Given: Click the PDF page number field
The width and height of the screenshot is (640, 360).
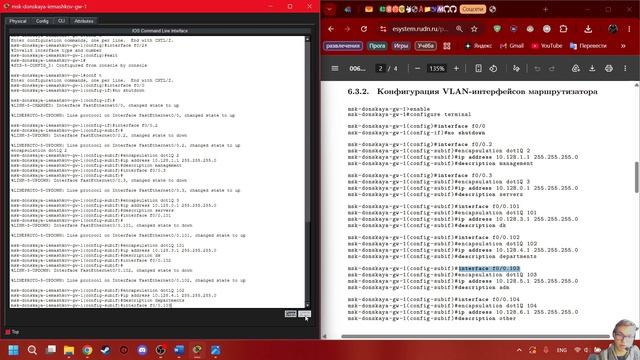Looking at the screenshot, I should pyautogui.click(x=380, y=68).
